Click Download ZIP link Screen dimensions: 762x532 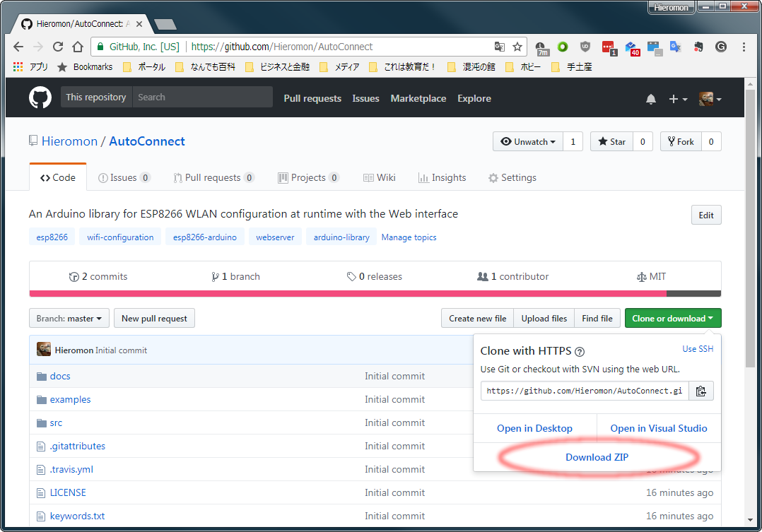coord(597,457)
